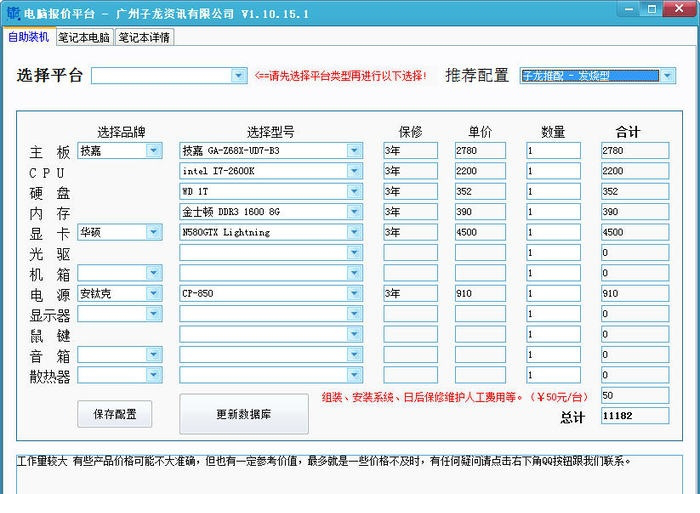Open power supply model dropdown showing CP-850

pos(354,293)
